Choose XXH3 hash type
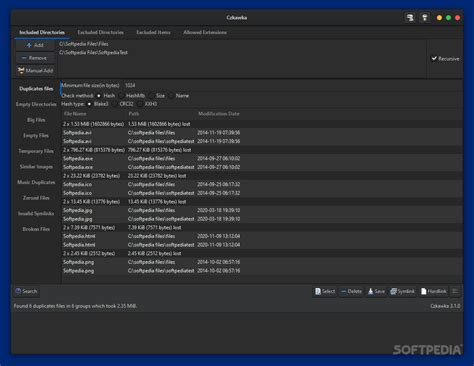This screenshot has width=474, height=366. tap(147, 104)
